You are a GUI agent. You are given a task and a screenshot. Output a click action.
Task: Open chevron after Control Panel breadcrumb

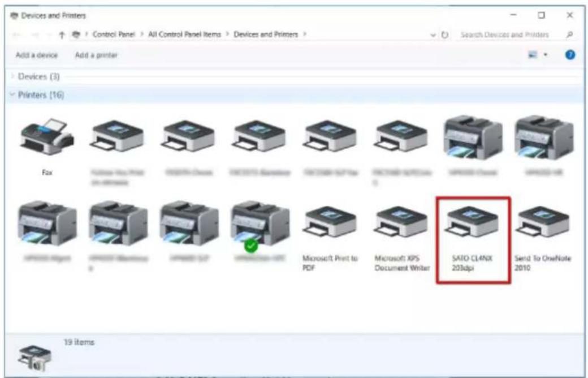point(142,34)
